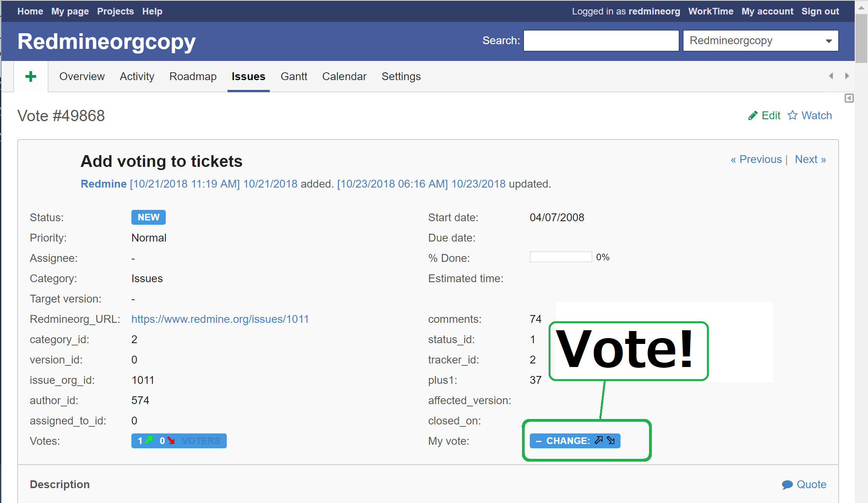
Task: Go to the Next issue
Action: pos(810,159)
